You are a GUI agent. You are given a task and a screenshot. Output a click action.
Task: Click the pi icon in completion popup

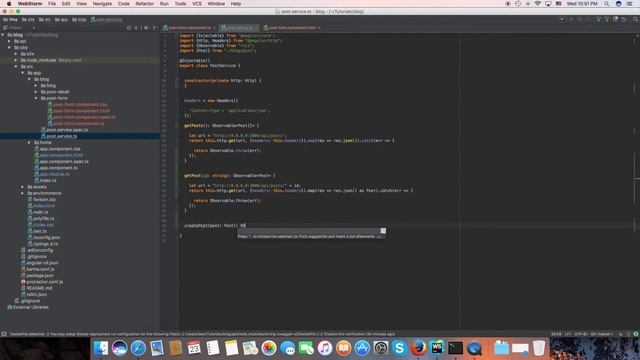[x=383, y=231]
